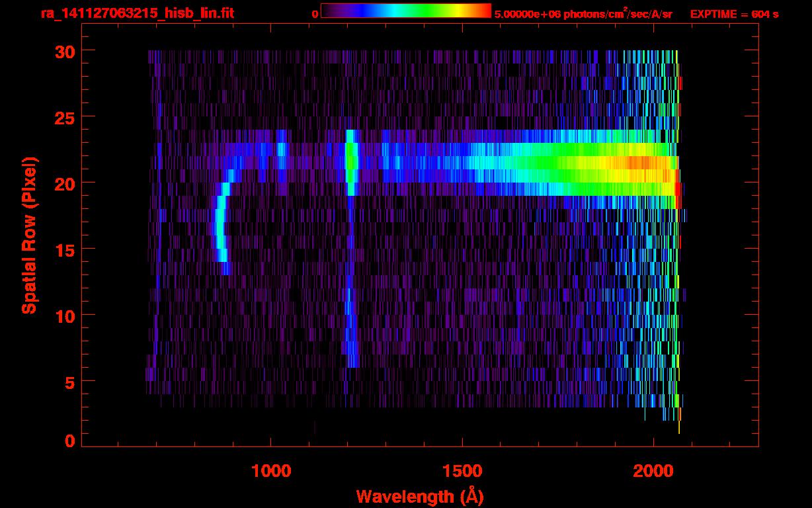Click y-axis tick label 10
The image size is (812, 508).
[x=65, y=316]
